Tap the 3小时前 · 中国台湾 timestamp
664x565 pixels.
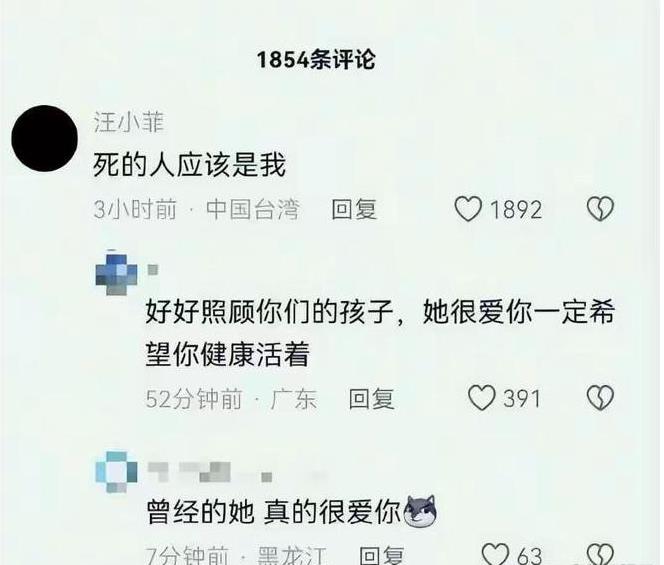[196, 209]
